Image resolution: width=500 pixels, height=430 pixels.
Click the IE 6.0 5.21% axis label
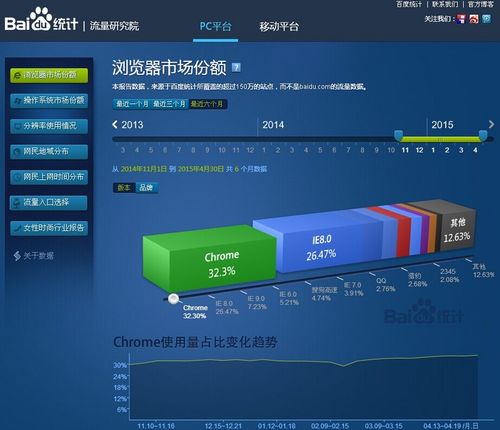point(289,298)
